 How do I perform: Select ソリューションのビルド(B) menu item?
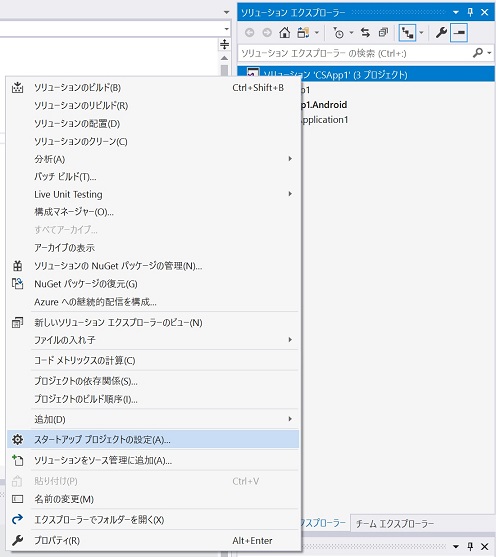click(x=153, y=87)
